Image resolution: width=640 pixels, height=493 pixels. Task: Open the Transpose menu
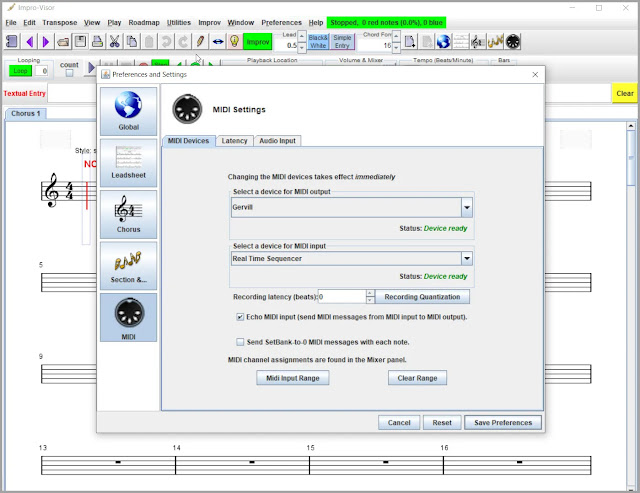pos(60,22)
